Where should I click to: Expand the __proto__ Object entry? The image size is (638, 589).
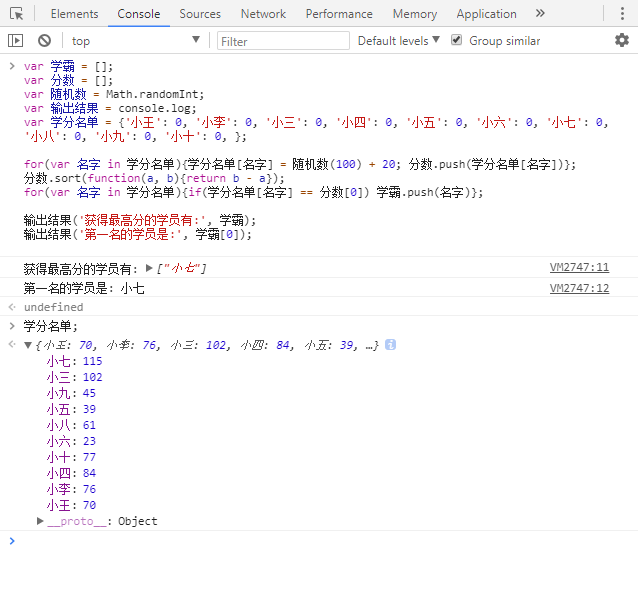coord(40,521)
